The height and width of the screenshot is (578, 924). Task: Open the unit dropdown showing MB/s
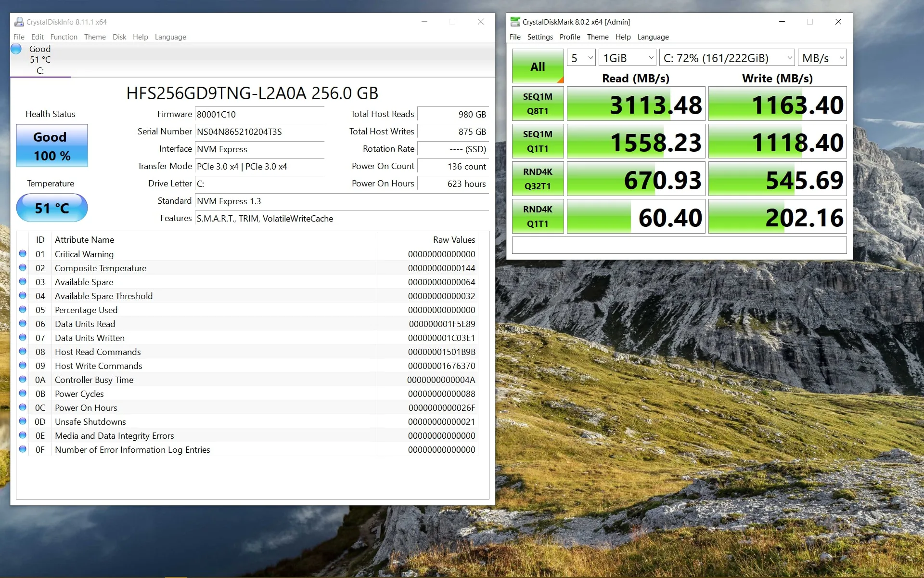pyautogui.click(x=822, y=58)
